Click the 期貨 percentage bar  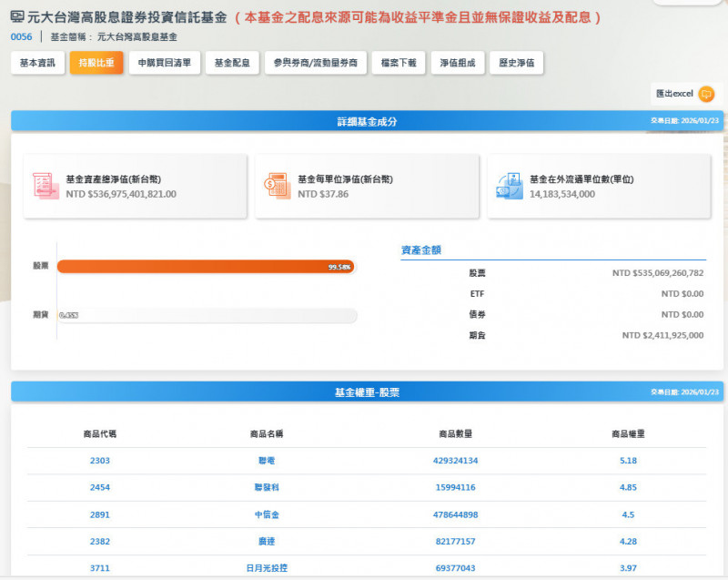click(207, 315)
